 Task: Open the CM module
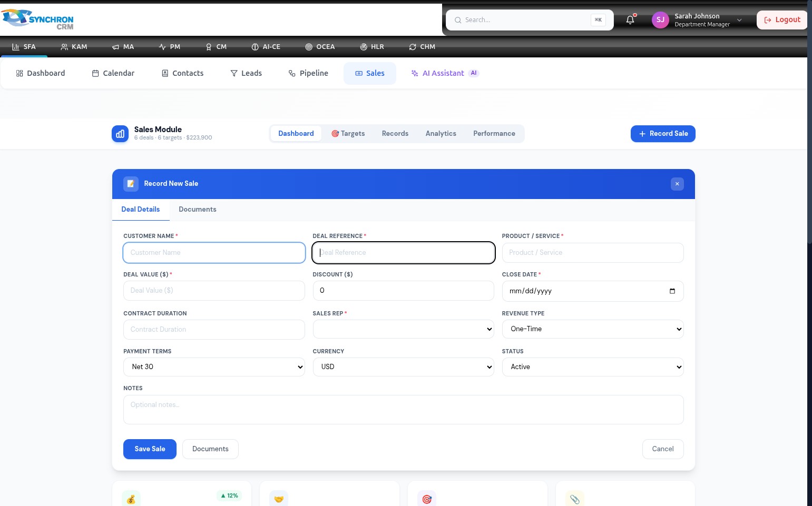[x=216, y=47]
